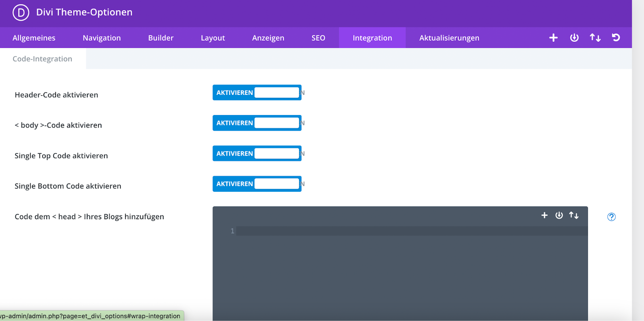
Task: Switch to the Navigation tab
Action: point(102,38)
